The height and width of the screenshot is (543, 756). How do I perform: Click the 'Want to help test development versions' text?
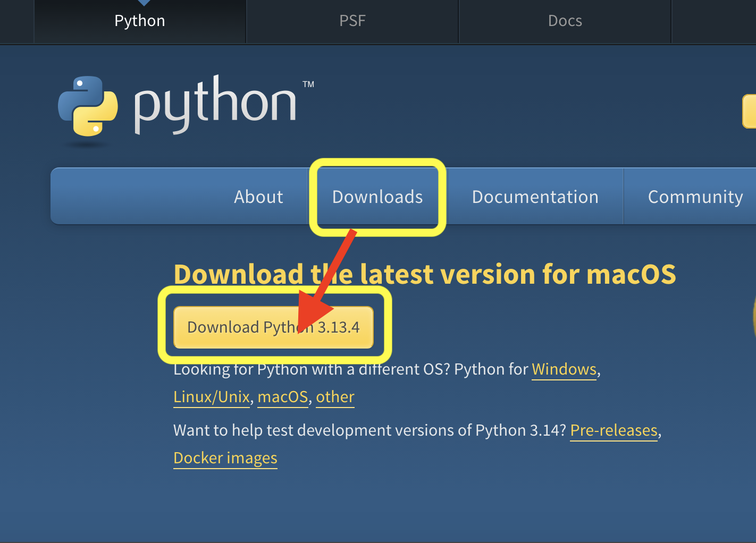point(370,430)
